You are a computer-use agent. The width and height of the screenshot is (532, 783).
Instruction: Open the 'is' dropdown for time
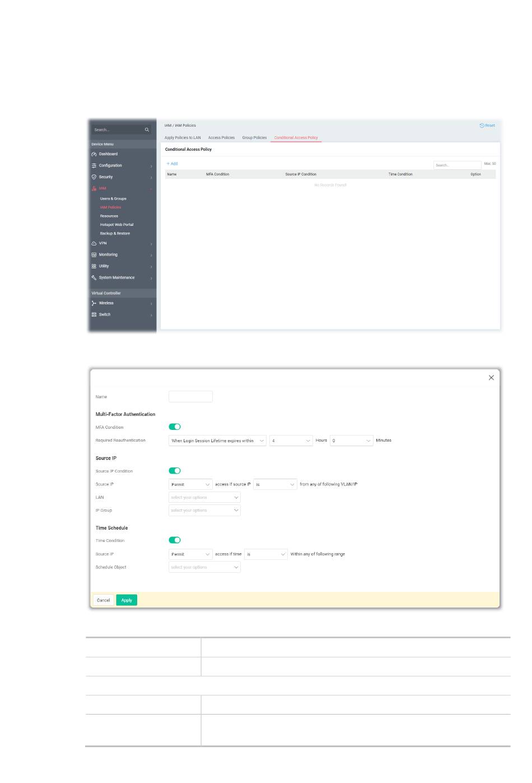[266, 554]
